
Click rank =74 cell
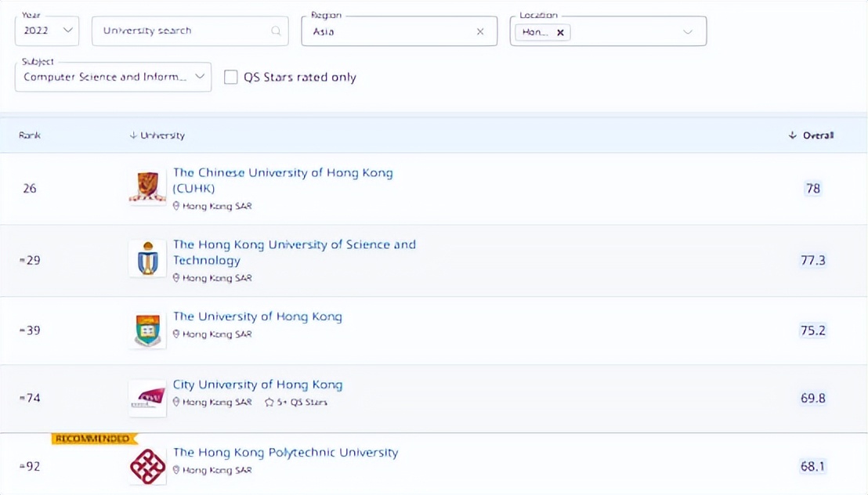point(29,398)
